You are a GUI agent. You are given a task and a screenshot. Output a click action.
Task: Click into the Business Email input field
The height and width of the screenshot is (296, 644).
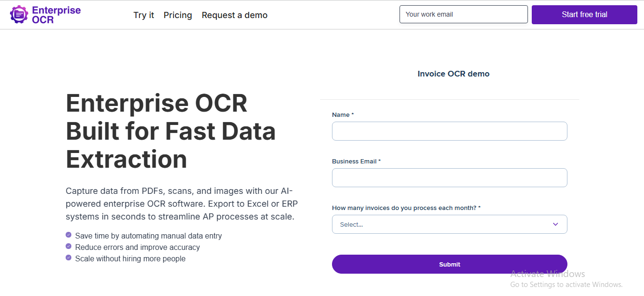point(449,178)
